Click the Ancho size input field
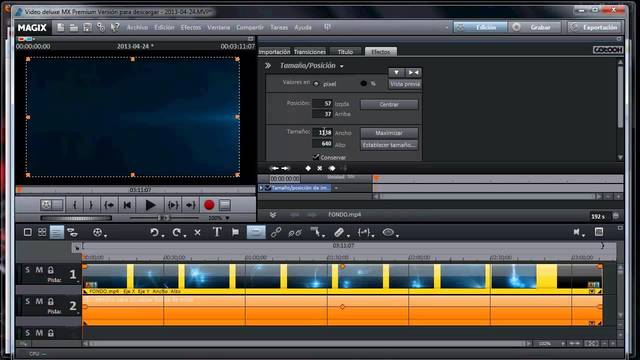Viewport: 640px width, 360px height. click(x=322, y=132)
